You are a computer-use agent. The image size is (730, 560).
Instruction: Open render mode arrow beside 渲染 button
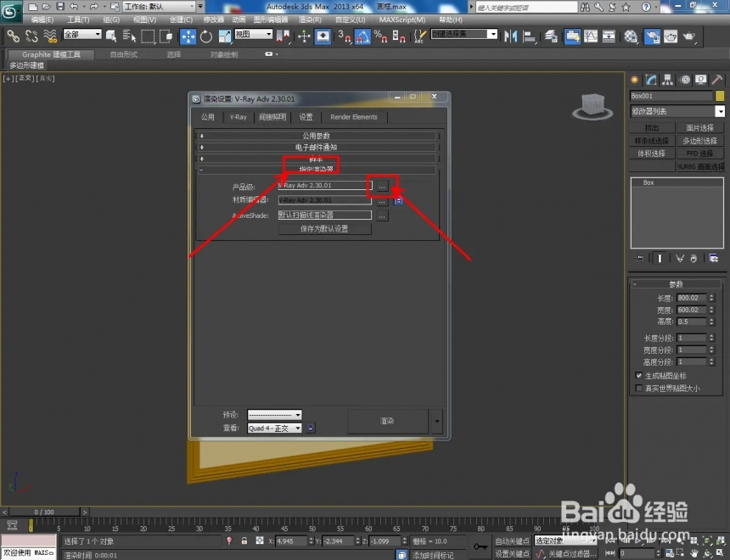(436, 421)
